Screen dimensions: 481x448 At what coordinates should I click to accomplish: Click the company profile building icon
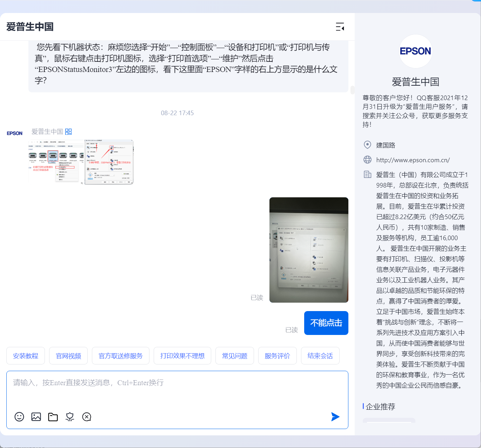point(367,174)
